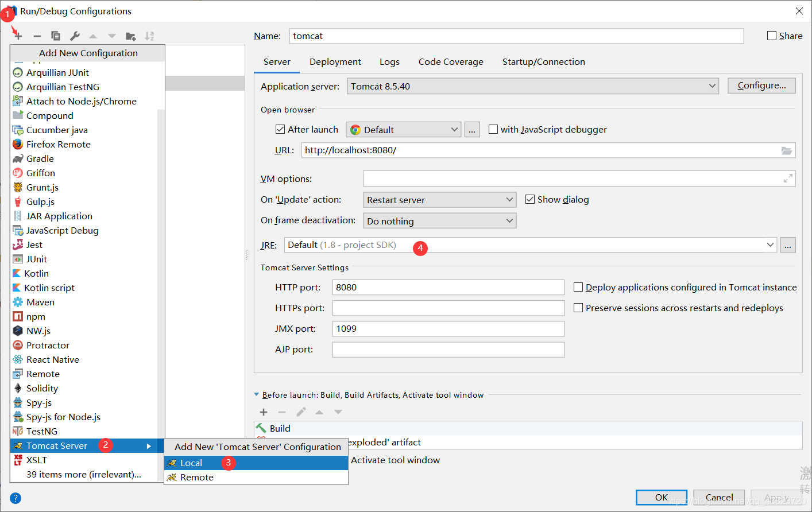This screenshot has width=812, height=512.
Task: Open Edit Defaults wrench icon
Action: (x=75, y=36)
